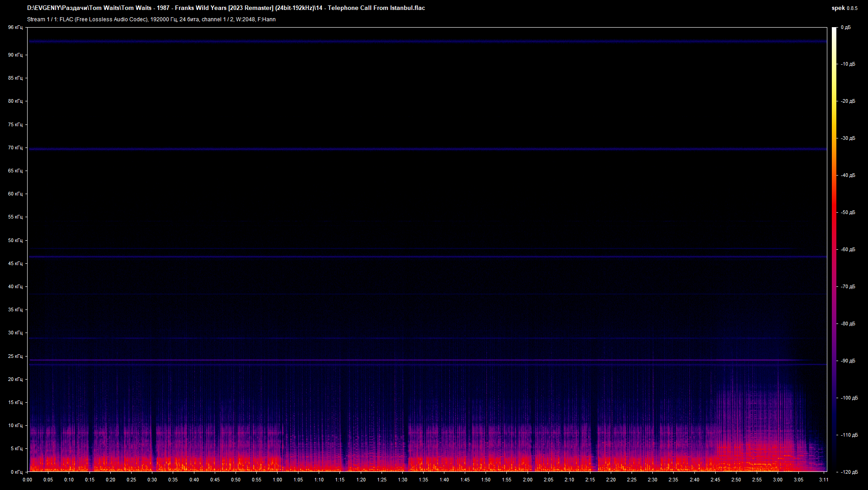Click the 55 кГц frequency label
This screenshot has height=490, width=868.
pyautogui.click(x=15, y=217)
